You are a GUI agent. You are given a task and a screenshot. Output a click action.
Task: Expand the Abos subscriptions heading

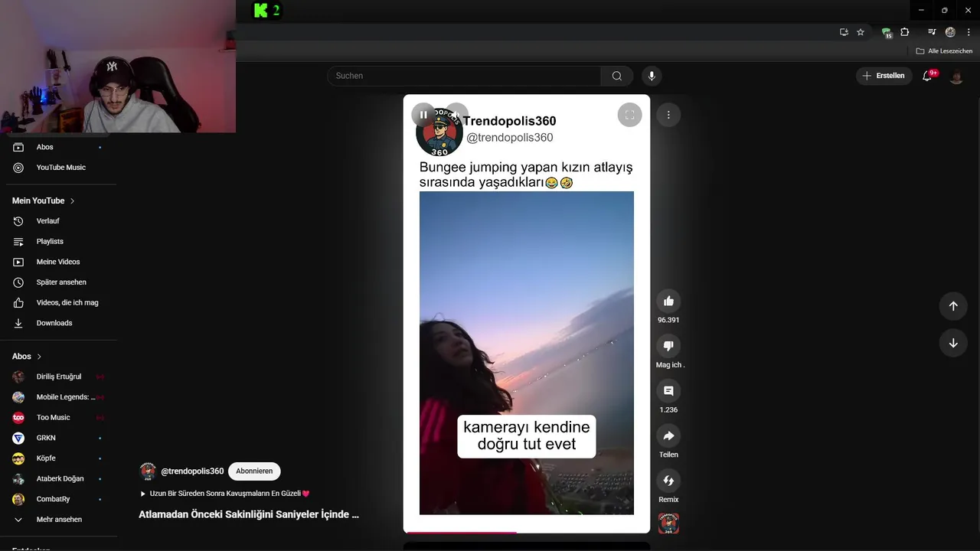tap(27, 357)
